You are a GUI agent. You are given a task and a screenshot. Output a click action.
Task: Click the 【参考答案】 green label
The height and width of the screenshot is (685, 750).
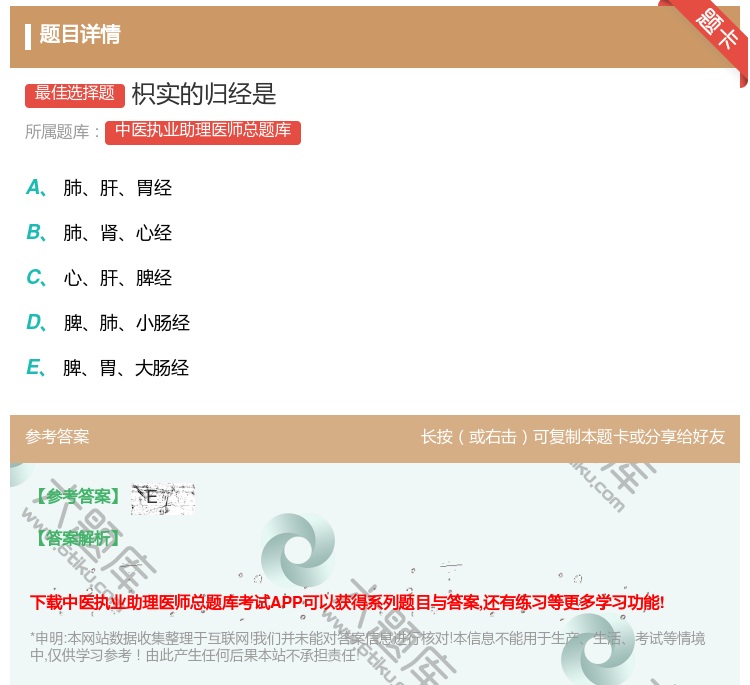click(76, 497)
